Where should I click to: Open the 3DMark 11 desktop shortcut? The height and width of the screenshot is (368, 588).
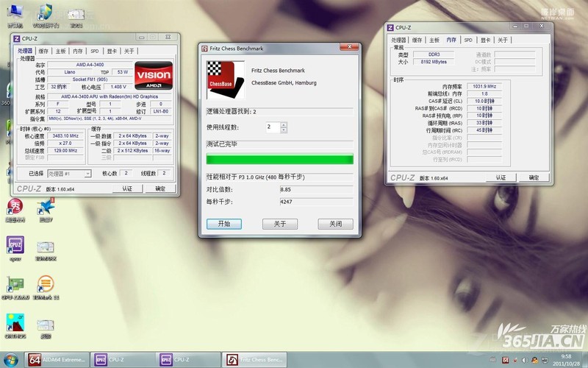[46, 286]
